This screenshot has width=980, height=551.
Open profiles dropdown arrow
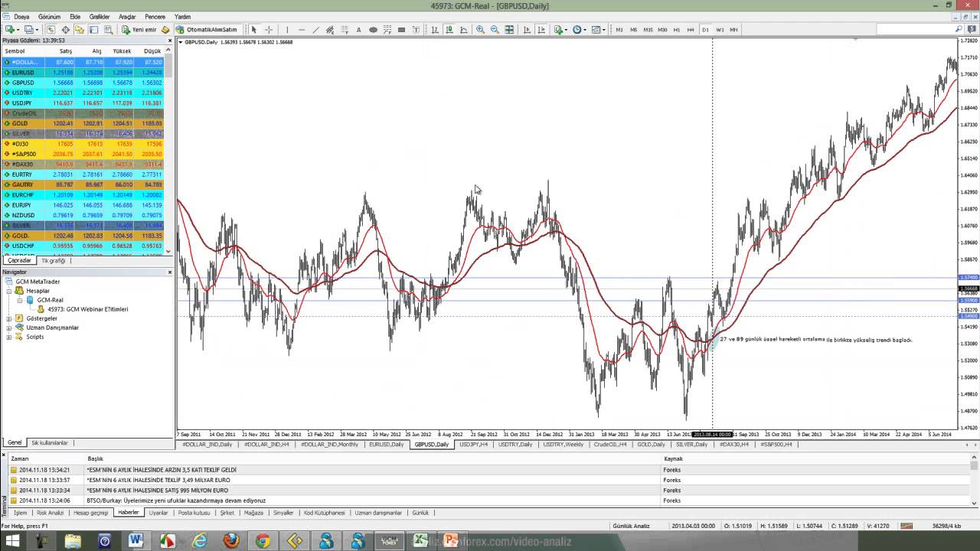tap(37, 30)
